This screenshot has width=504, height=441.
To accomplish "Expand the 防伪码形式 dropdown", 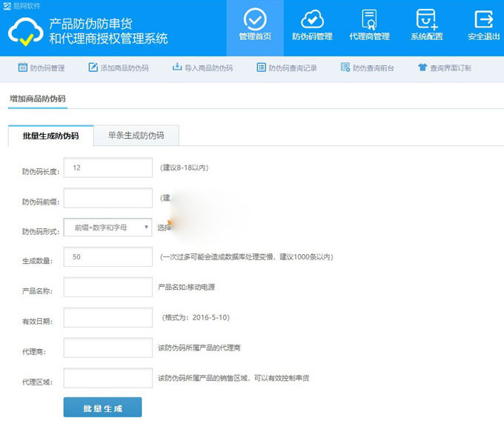I will pyautogui.click(x=108, y=228).
